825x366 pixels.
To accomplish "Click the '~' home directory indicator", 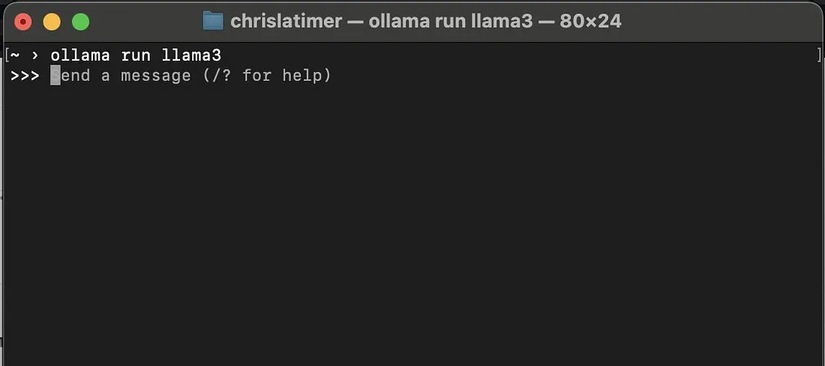I will click(x=15, y=54).
